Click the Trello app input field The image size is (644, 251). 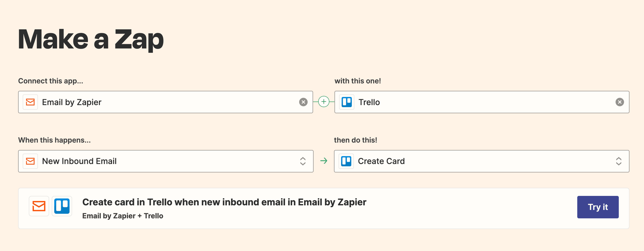point(484,102)
